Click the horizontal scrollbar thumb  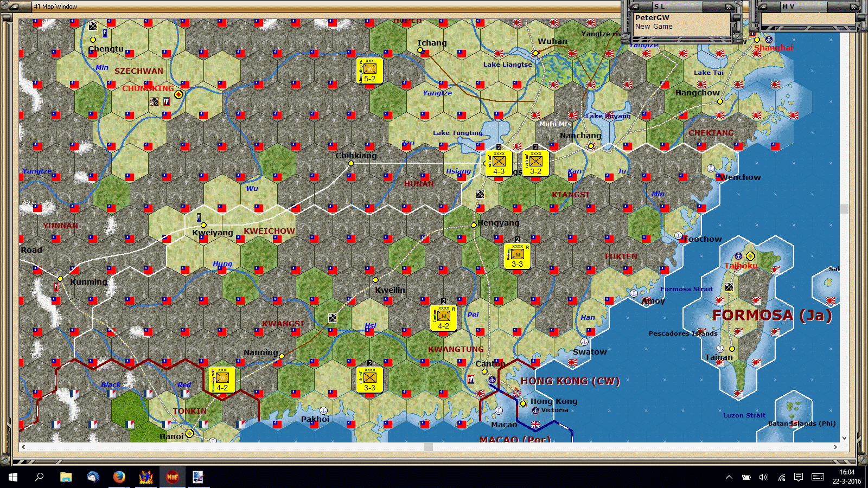pos(429,447)
